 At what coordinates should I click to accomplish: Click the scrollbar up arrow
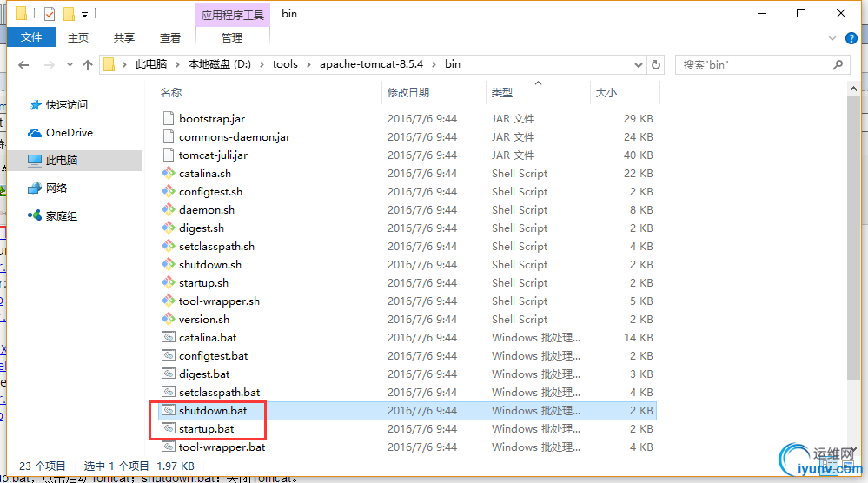tap(853, 89)
